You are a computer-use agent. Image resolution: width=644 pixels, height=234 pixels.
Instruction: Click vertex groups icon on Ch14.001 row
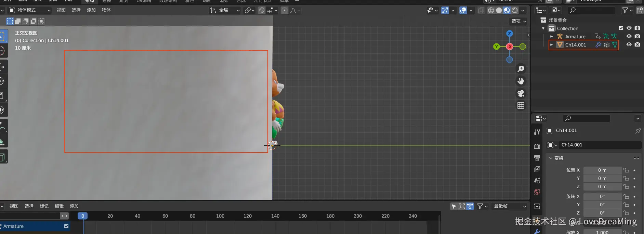(606, 45)
